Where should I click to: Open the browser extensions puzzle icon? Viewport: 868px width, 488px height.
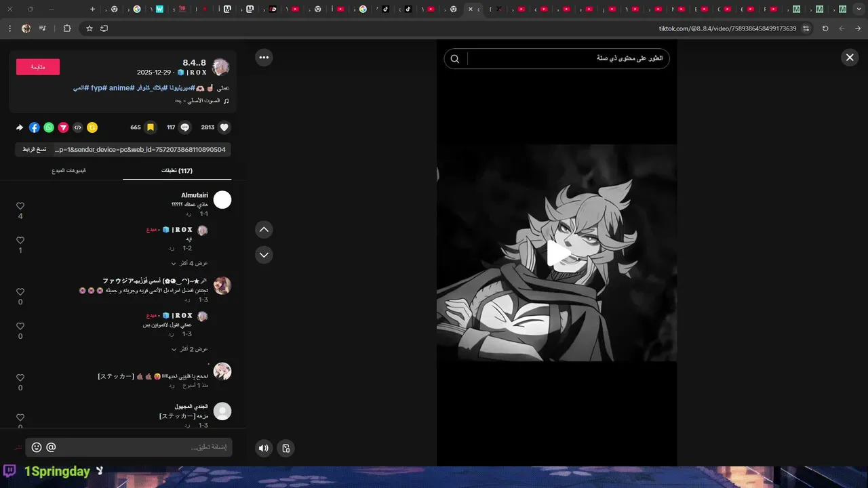66,28
